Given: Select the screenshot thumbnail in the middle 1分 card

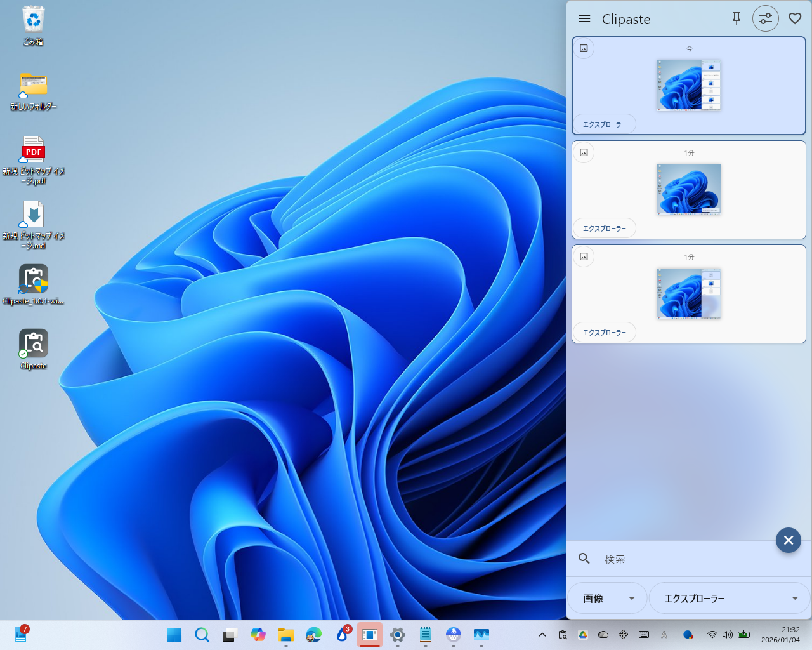Looking at the screenshot, I should pyautogui.click(x=689, y=190).
